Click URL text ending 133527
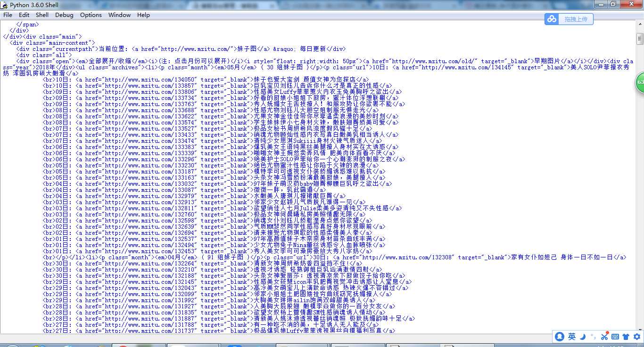 click(x=149, y=129)
